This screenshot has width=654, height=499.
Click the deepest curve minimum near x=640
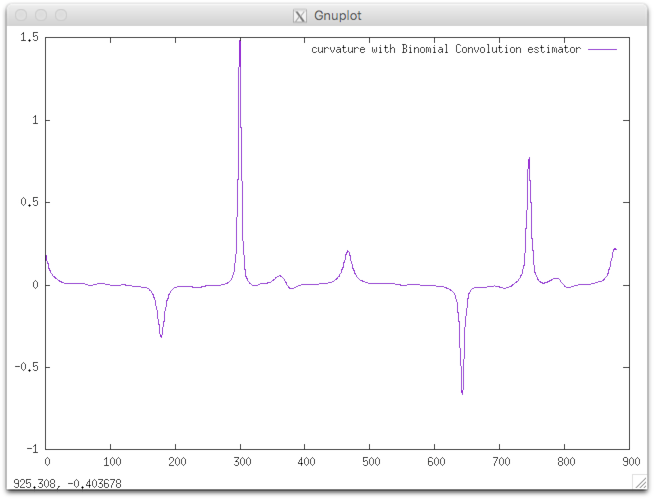coord(462,392)
